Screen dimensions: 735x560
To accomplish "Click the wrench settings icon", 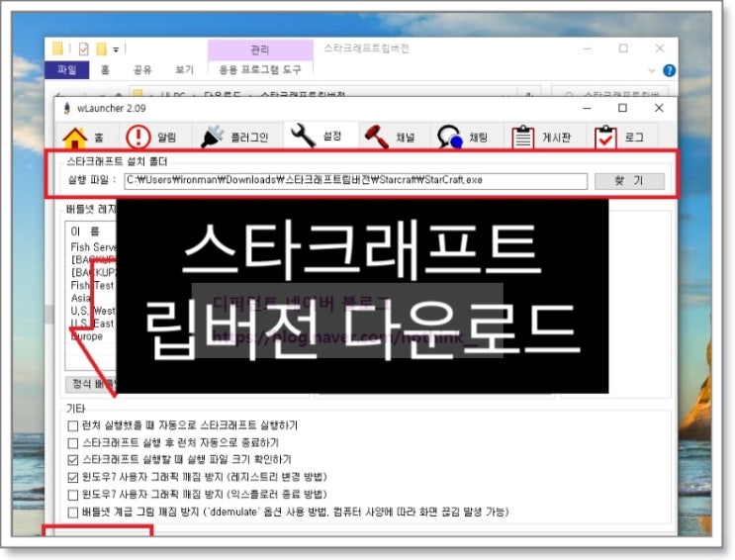I will (303, 136).
